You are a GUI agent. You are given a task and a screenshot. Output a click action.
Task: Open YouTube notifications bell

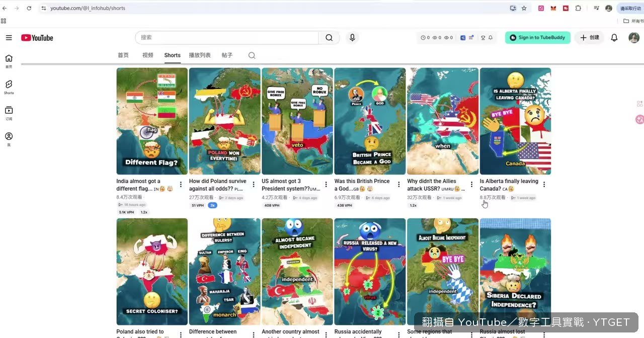tap(614, 38)
